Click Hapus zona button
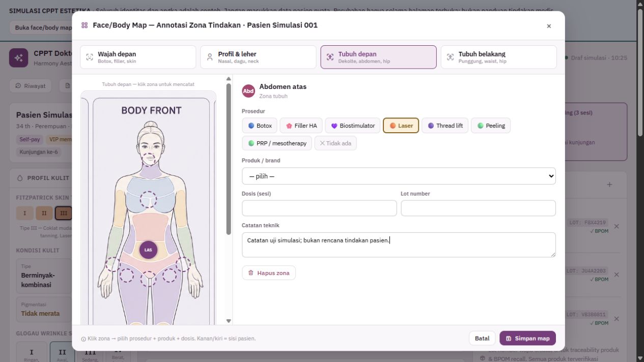The width and height of the screenshot is (644, 362). coord(269,273)
